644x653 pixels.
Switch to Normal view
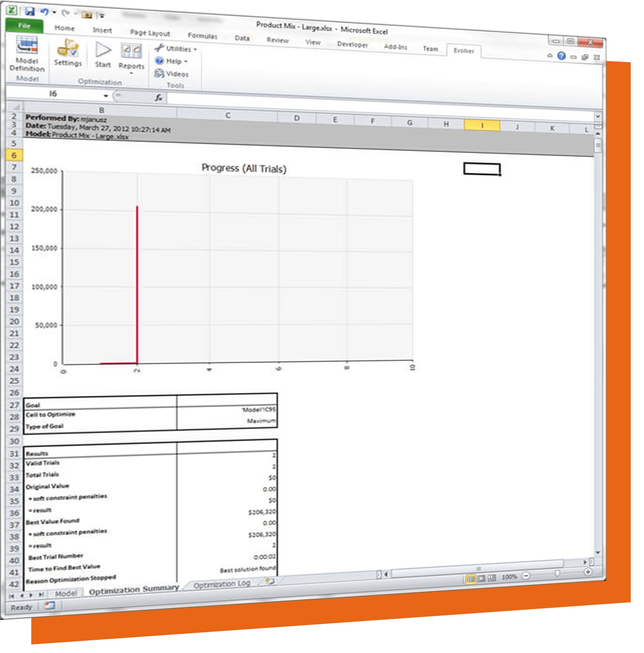(x=470, y=579)
